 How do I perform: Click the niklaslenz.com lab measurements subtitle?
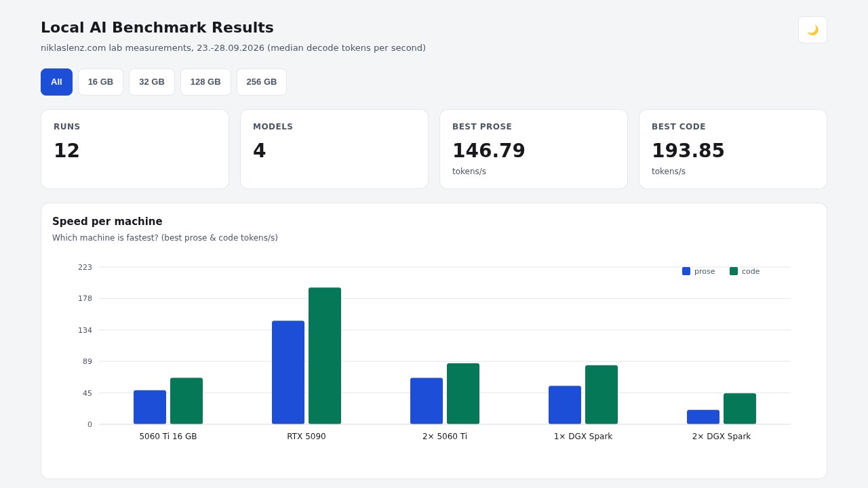(233, 48)
